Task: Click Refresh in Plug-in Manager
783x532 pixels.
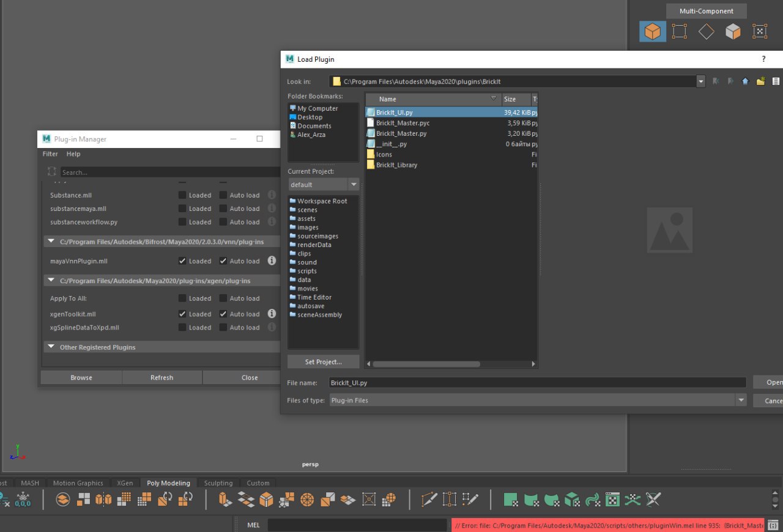Action: point(162,377)
